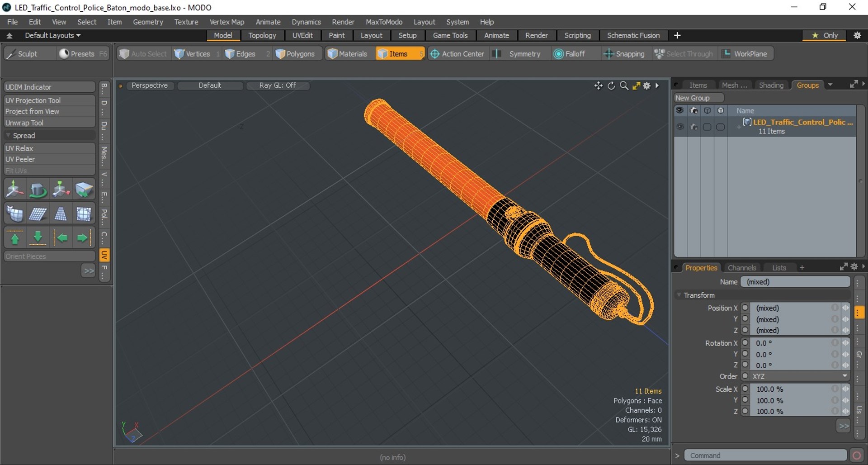The image size is (868, 465).
Task: Click the green down arrow UV tool
Action: tap(38, 238)
